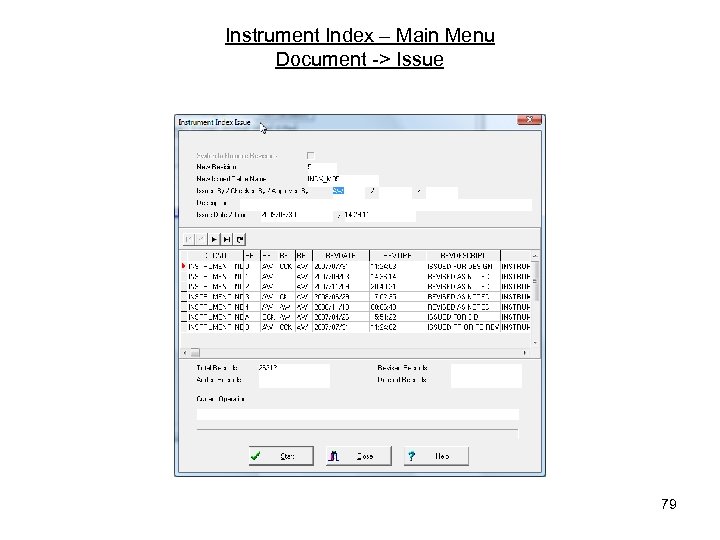Go to the previous record in navigator
720x540 pixels.
pyautogui.click(x=201, y=239)
